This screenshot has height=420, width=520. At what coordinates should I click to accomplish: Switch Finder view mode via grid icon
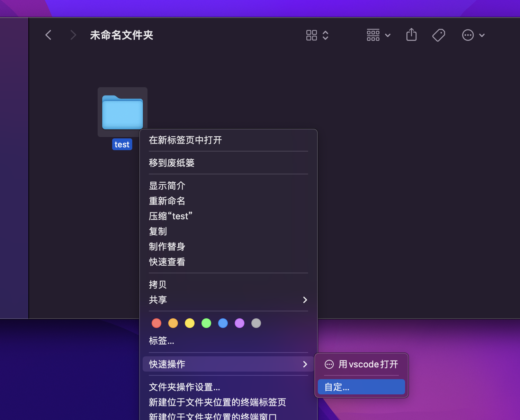coord(312,35)
